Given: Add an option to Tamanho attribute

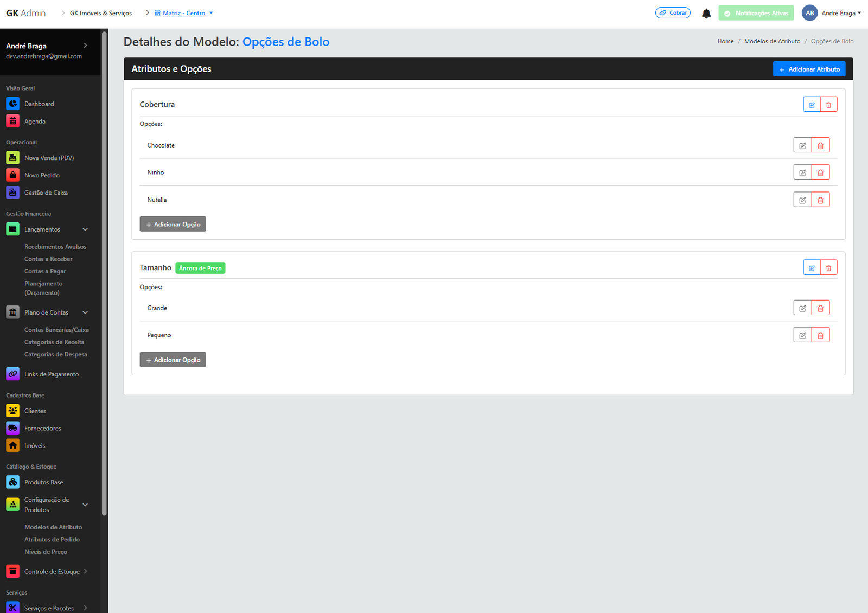Looking at the screenshot, I should tap(173, 360).
